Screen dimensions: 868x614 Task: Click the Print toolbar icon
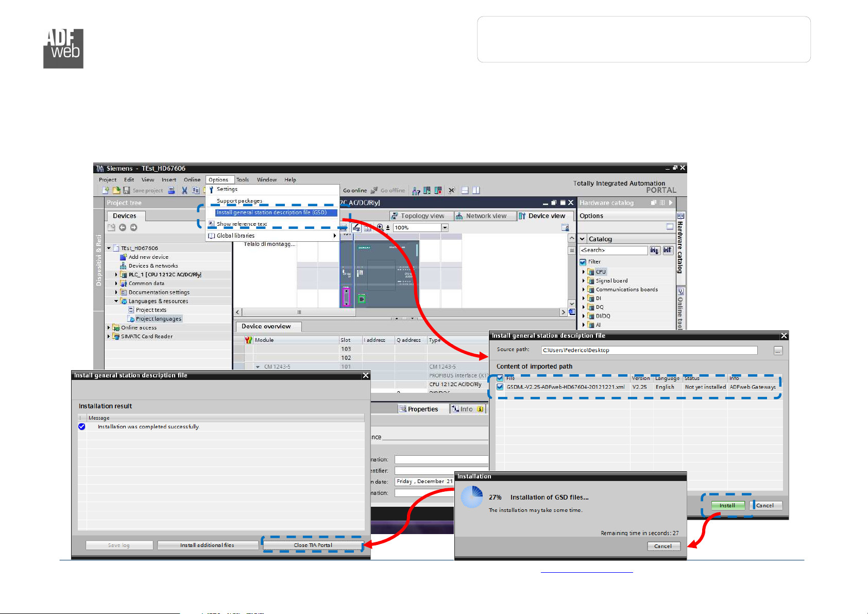click(172, 190)
